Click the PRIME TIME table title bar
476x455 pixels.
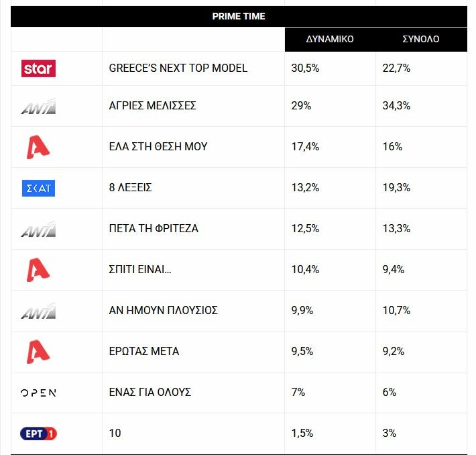[239, 16]
